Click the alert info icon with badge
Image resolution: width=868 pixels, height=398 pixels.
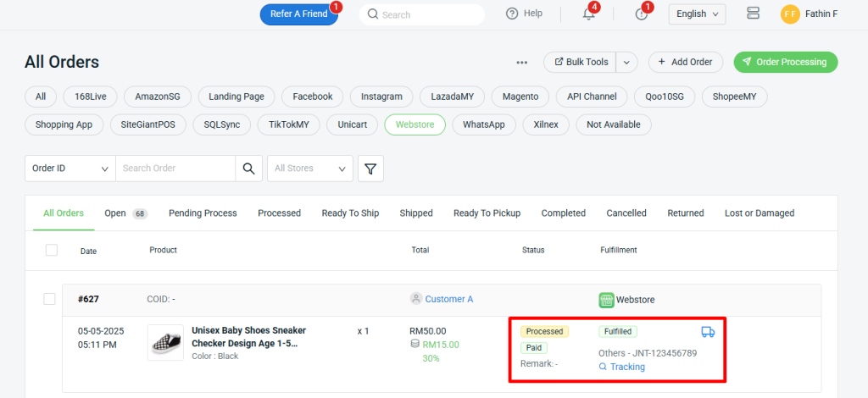[641, 14]
